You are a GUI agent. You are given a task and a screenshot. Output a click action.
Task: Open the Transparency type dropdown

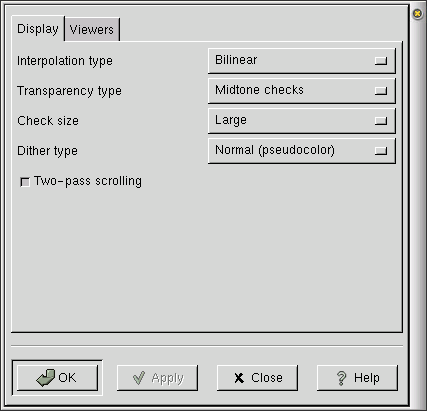click(x=302, y=91)
